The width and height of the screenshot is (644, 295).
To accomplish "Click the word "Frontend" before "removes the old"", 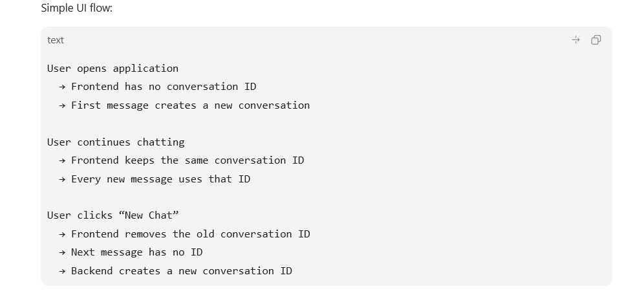I will pos(95,234).
